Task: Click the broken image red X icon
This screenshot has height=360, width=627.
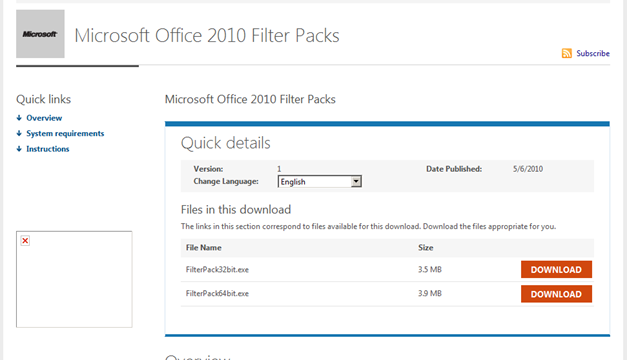Action: (25, 240)
